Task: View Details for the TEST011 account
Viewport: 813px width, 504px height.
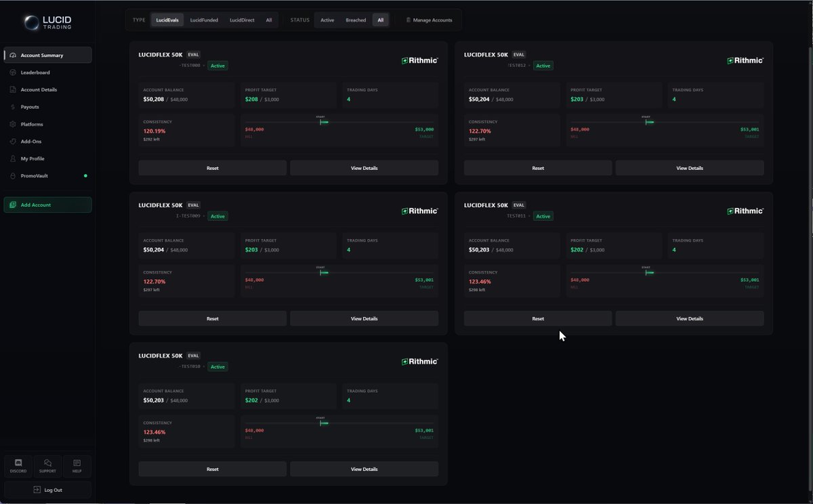Action: pyautogui.click(x=690, y=318)
